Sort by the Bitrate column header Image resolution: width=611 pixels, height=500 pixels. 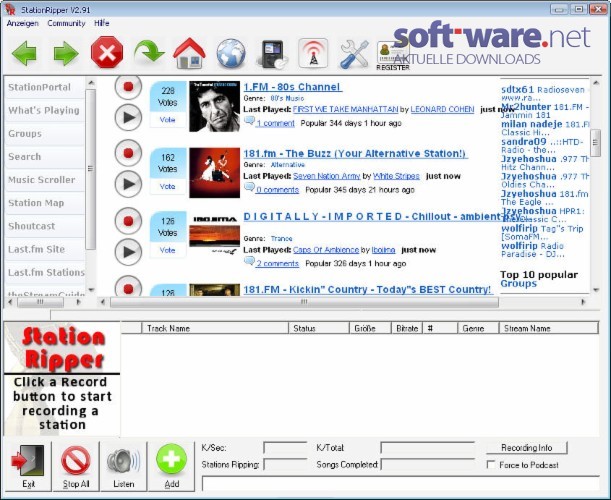coord(407,328)
